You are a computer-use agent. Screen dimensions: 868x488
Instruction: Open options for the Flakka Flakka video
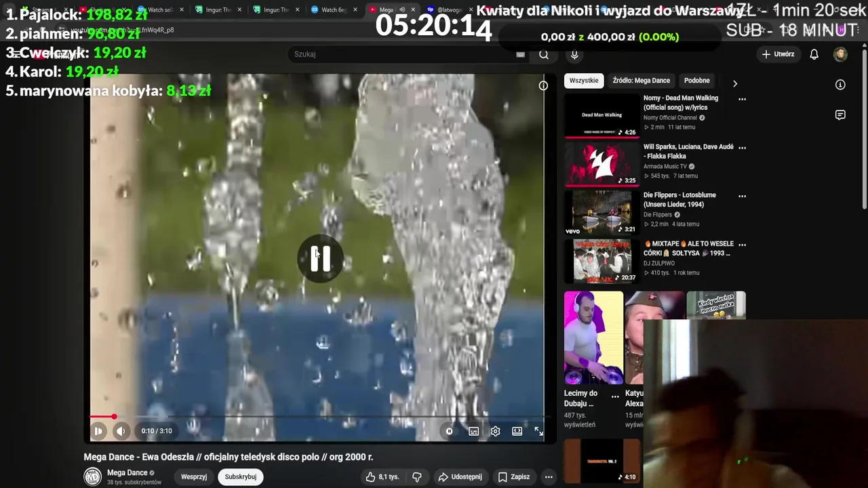point(742,147)
